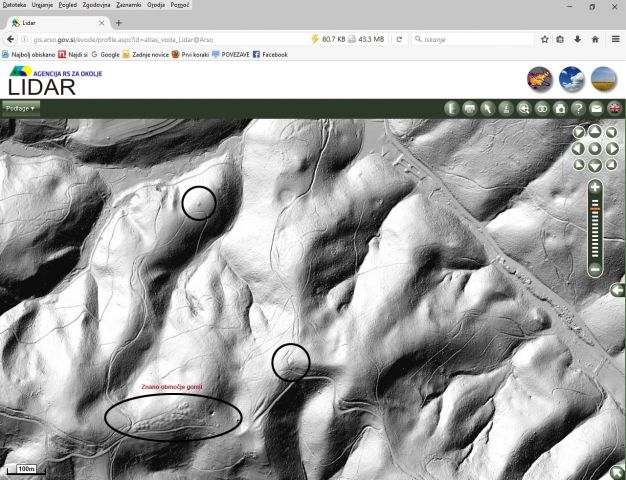Screen dimensions: 626x480
Task: Open the Zgodovina menu
Action: pyautogui.click(x=96, y=5)
